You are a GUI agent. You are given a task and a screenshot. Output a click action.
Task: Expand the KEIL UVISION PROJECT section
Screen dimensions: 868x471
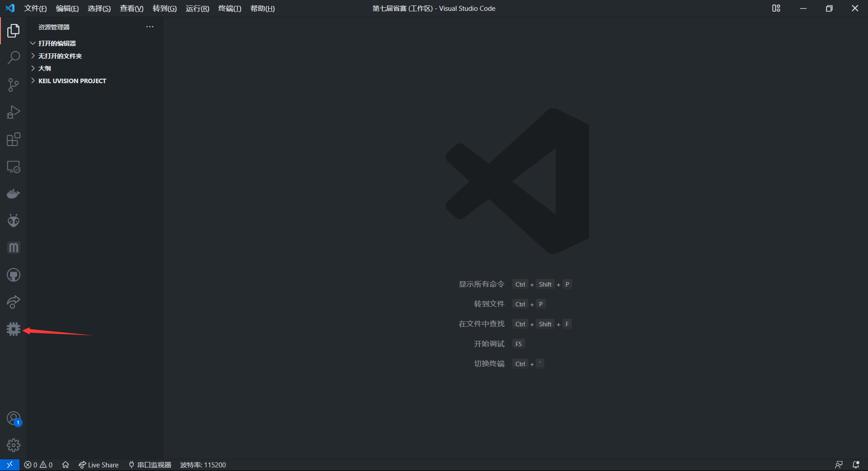pyautogui.click(x=95, y=81)
